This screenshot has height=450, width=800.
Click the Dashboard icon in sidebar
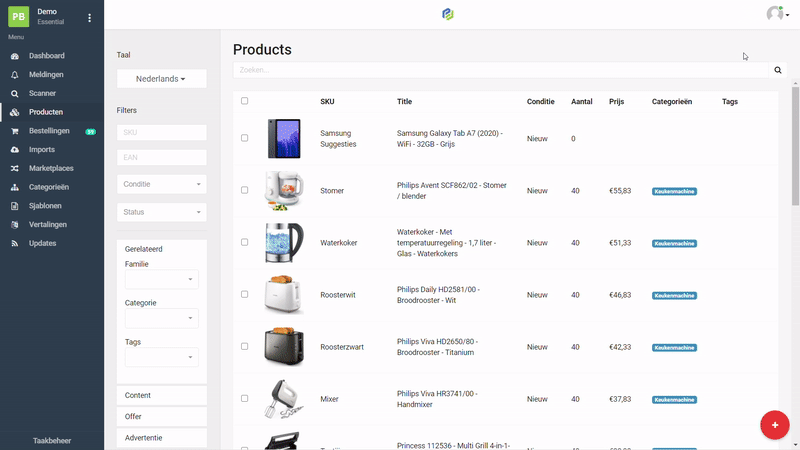tap(15, 56)
